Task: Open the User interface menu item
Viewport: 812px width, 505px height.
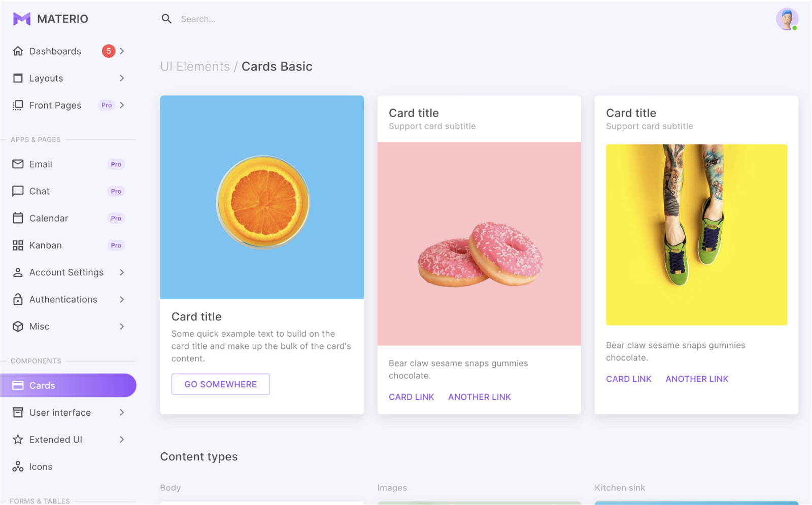Action: [x=60, y=413]
